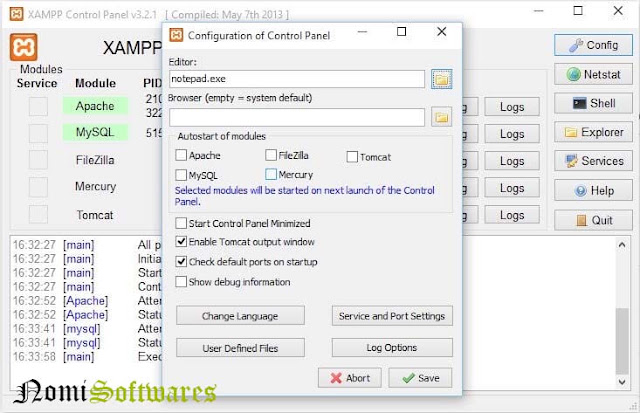Toggle Mercury service install box in main window

click(x=38, y=187)
